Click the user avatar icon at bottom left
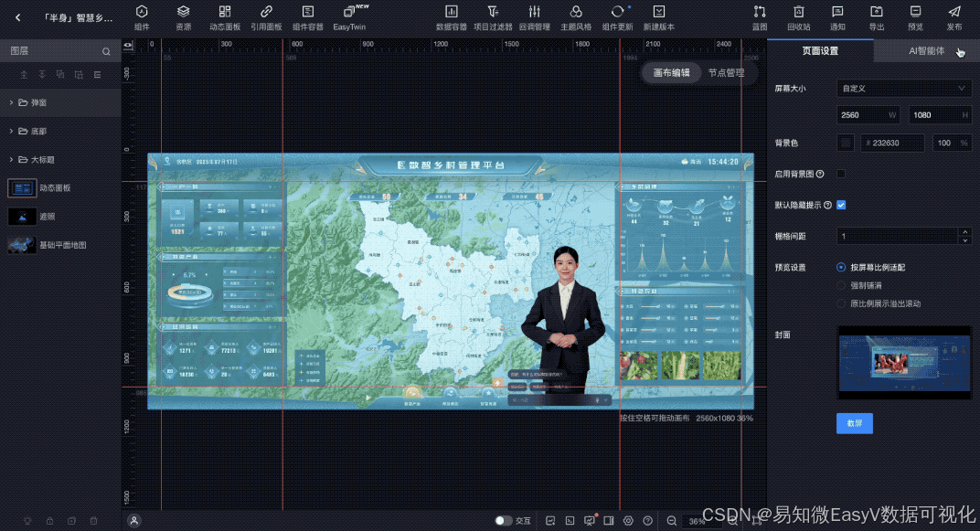 133,520
